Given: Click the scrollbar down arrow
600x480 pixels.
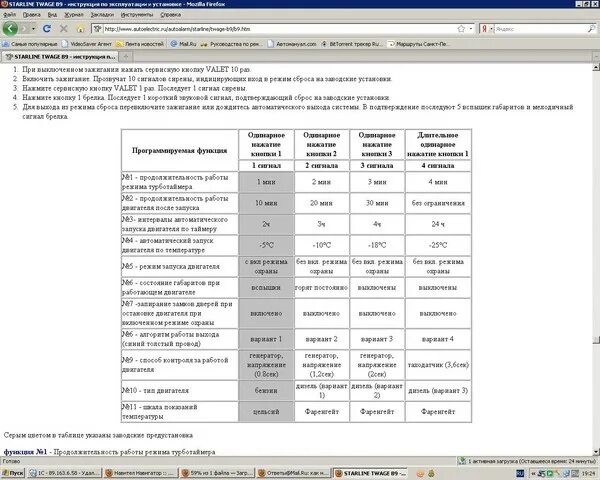Looking at the screenshot, I should (596, 452).
